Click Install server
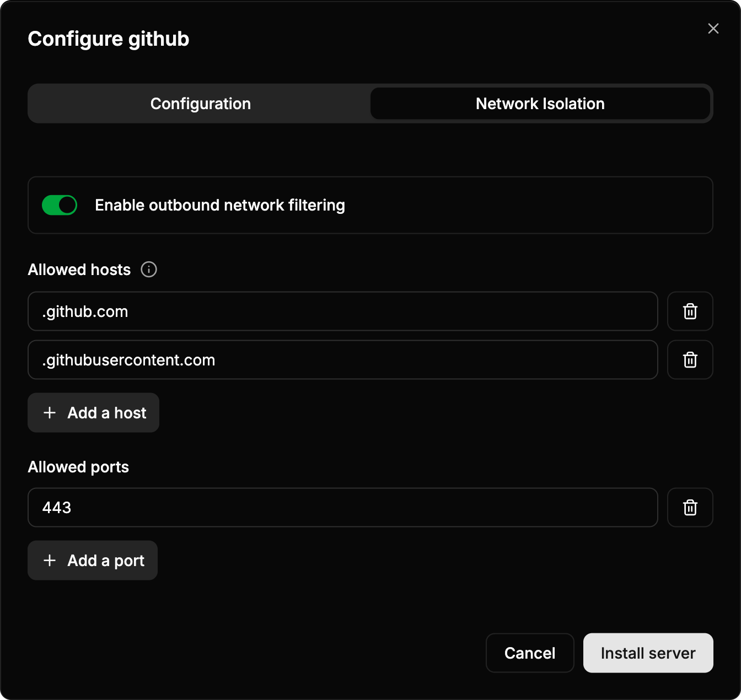Image resolution: width=741 pixels, height=700 pixels. [648, 653]
